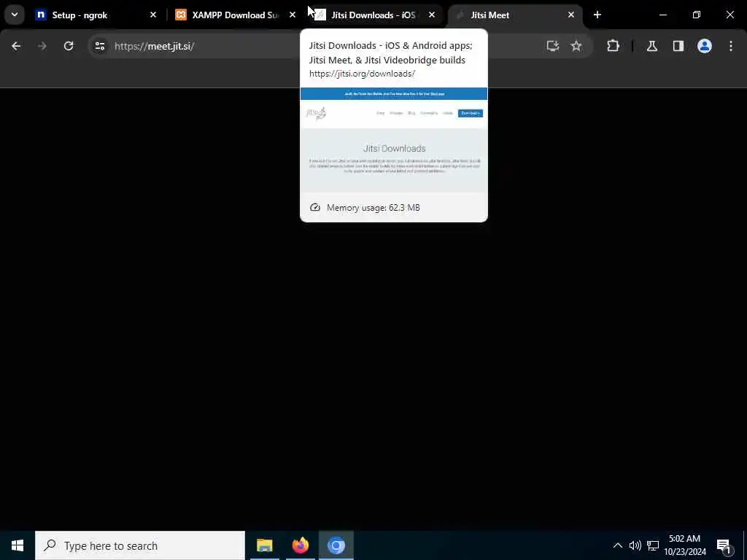Toggle the browser side panel

pos(678,46)
